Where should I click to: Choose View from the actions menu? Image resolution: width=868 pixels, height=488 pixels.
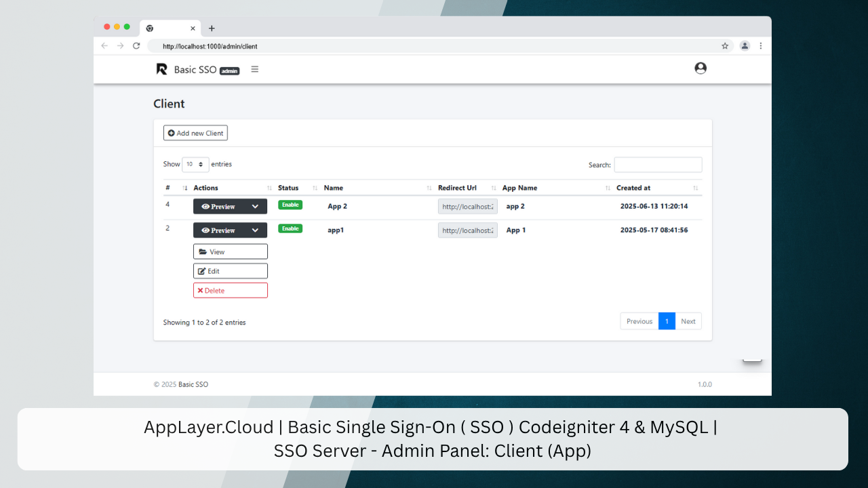coord(231,251)
